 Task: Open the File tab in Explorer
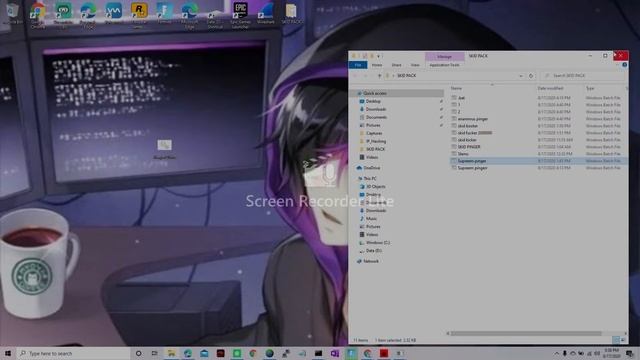coord(358,65)
